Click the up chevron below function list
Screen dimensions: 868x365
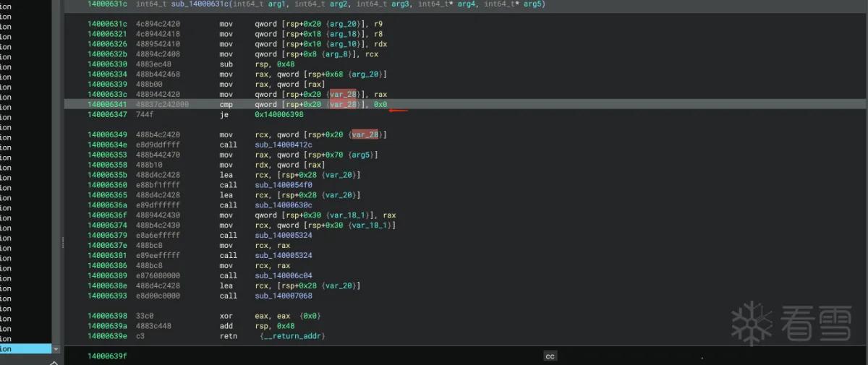click(54, 362)
